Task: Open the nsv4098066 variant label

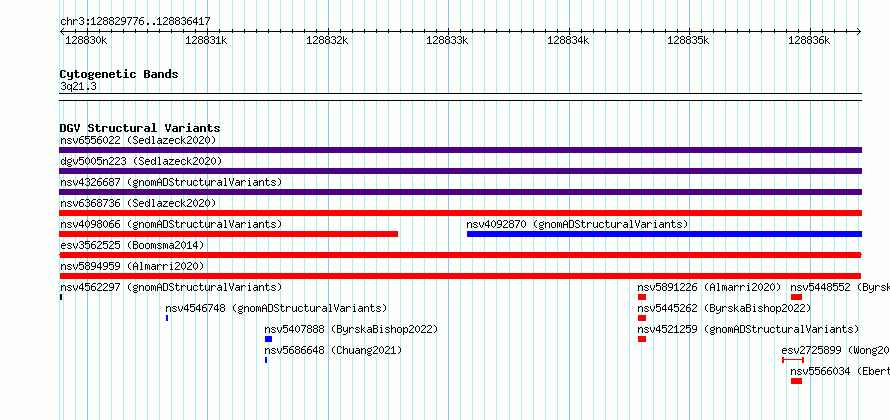Action: point(171,224)
